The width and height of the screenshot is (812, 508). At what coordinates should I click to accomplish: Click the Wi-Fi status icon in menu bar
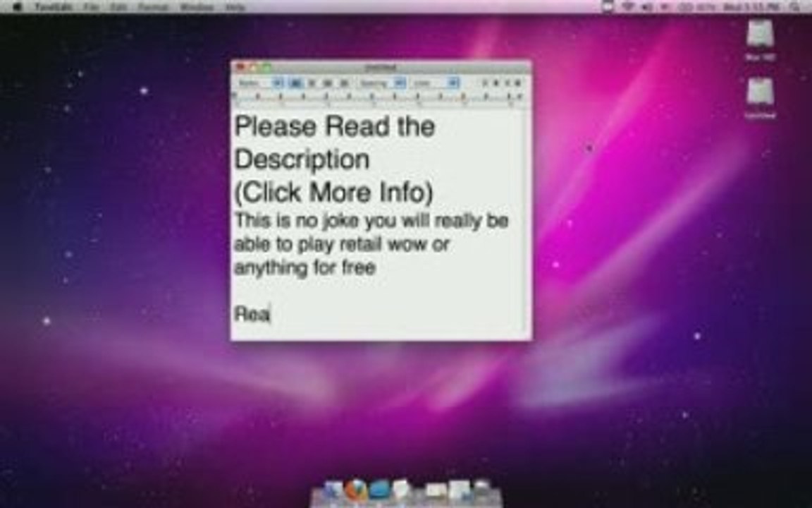627,7
